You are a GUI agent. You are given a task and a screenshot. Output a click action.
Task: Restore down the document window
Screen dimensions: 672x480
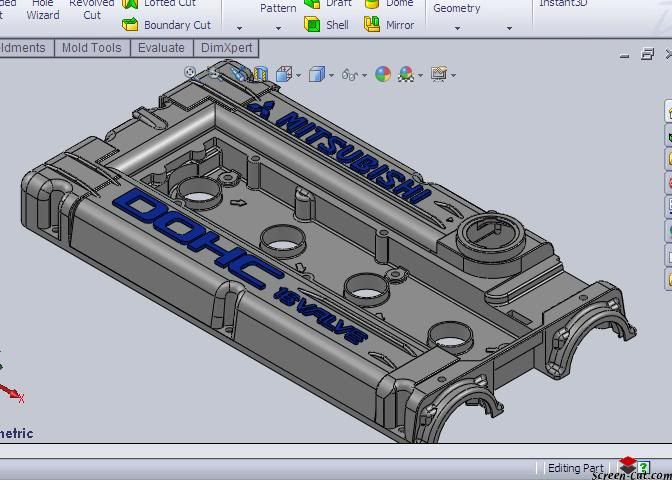tap(647, 54)
